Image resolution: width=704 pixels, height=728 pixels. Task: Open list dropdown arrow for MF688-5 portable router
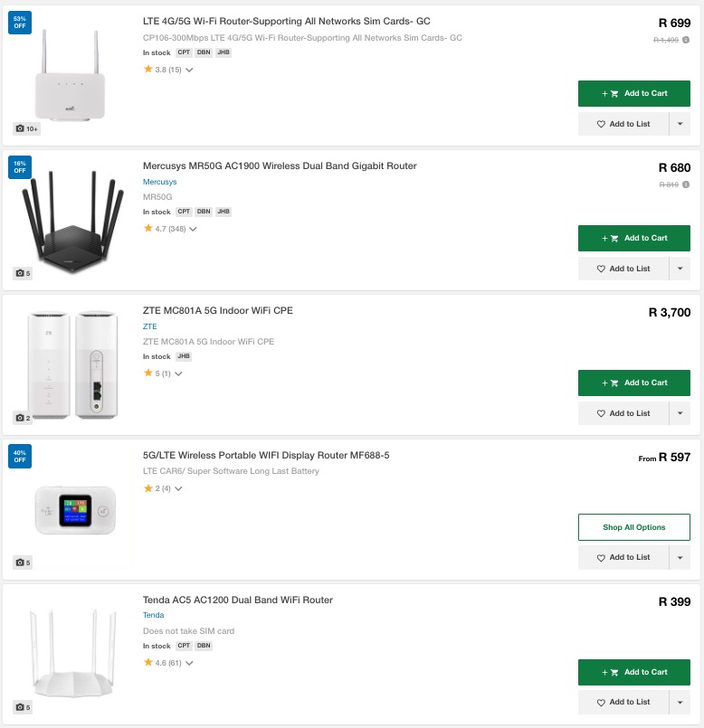(x=680, y=557)
